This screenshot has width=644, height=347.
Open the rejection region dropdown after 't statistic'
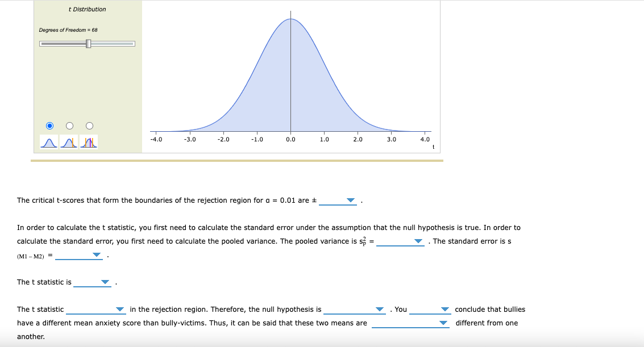click(119, 310)
